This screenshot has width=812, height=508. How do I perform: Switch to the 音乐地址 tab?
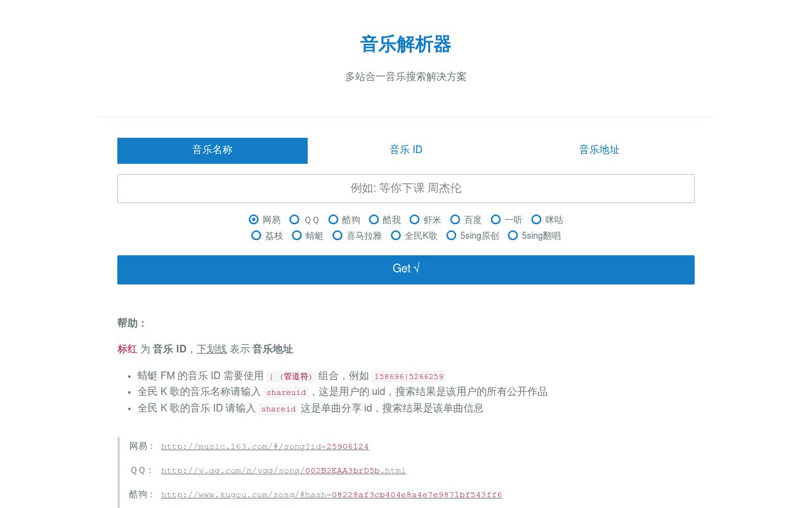pos(599,150)
